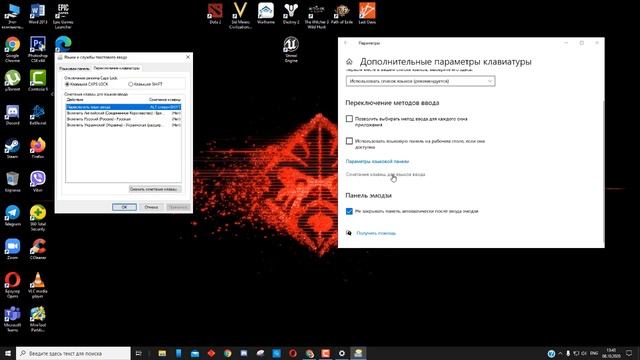Viewport: 640px width, 360px height.
Task: Select the Destiny 2 desktop icon
Action: [291, 14]
